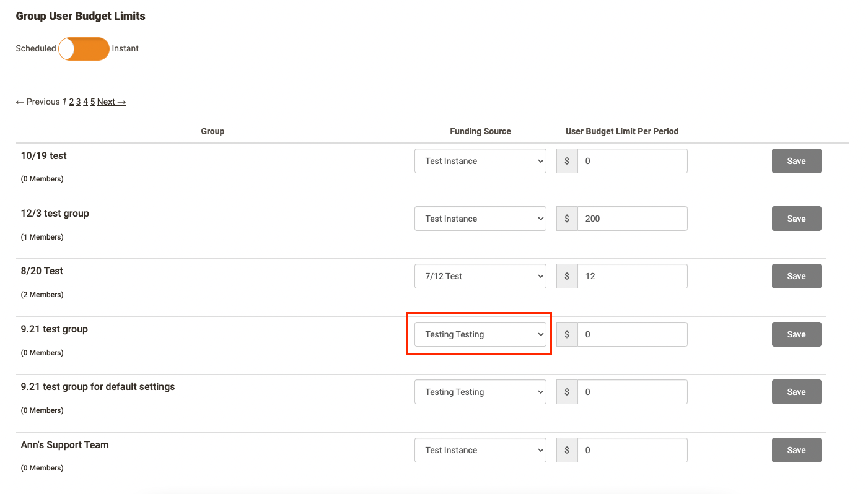The width and height of the screenshot is (868, 494).
Task: Go to pagination page 2
Action: 71,102
